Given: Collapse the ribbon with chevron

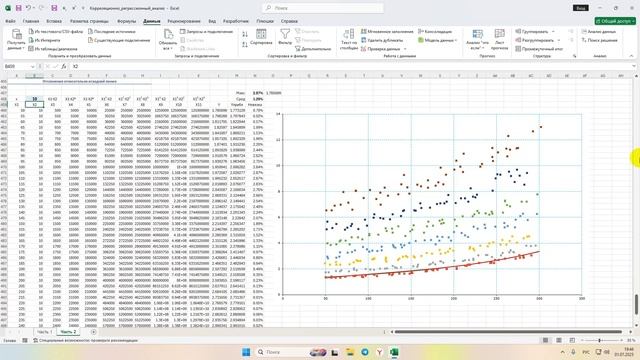Looking at the screenshot, I should (x=631, y=56).
